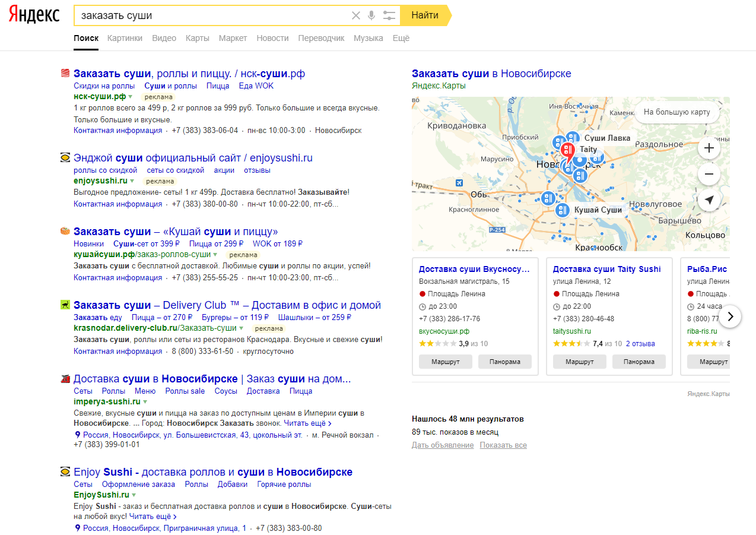Visit the вкусносуши.рф card link

[444, 331]
